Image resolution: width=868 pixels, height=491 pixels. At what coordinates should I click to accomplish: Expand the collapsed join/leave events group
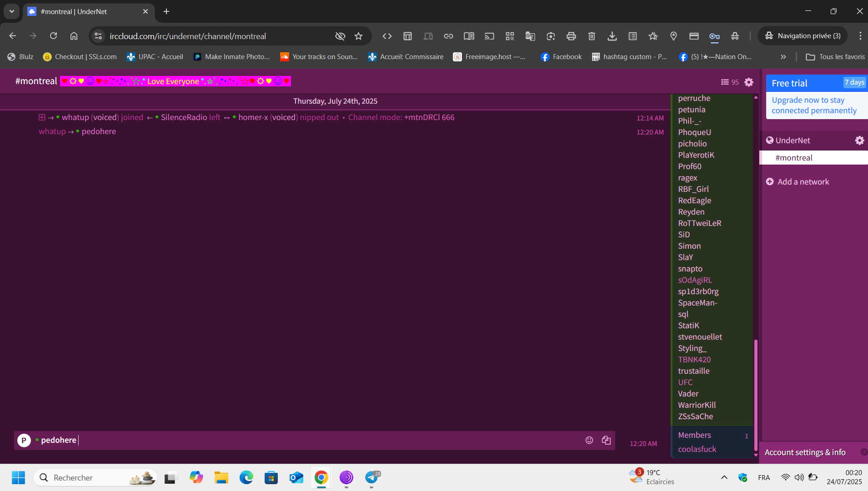[x=42, y=117]
